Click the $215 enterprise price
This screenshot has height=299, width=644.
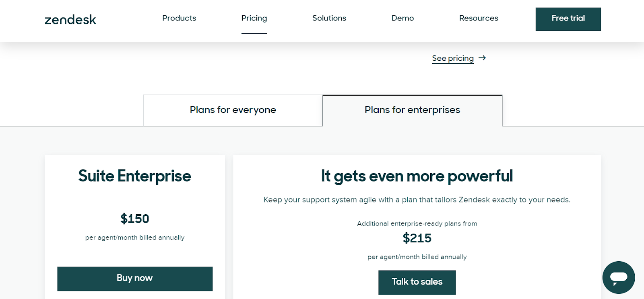pos(417,238)
